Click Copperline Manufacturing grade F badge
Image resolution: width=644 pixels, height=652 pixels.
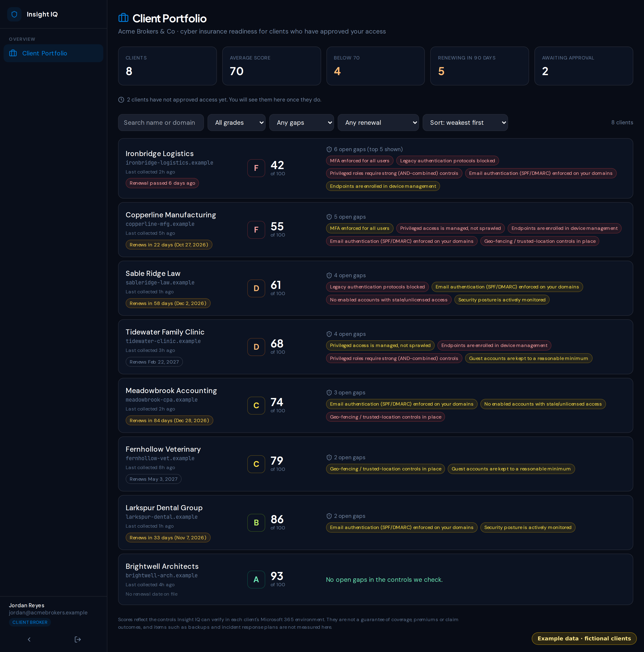tap(256, 230)
